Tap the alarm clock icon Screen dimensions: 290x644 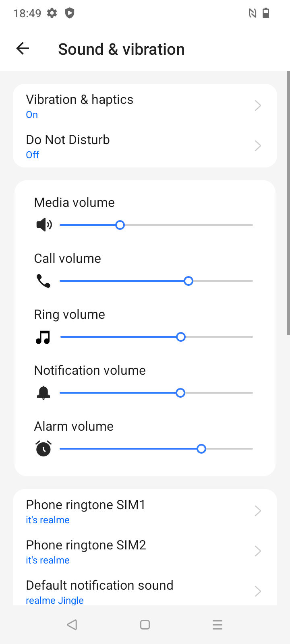tap(43, 448)
